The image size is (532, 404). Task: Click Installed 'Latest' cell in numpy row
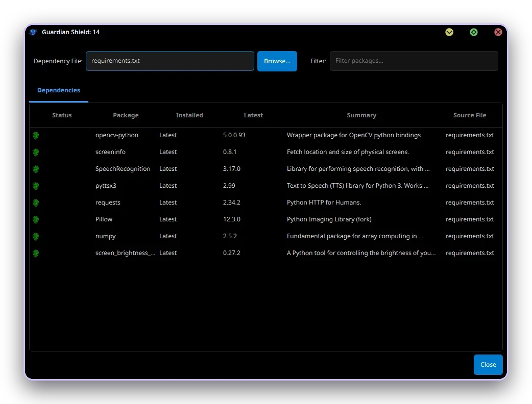pos(168,236)
